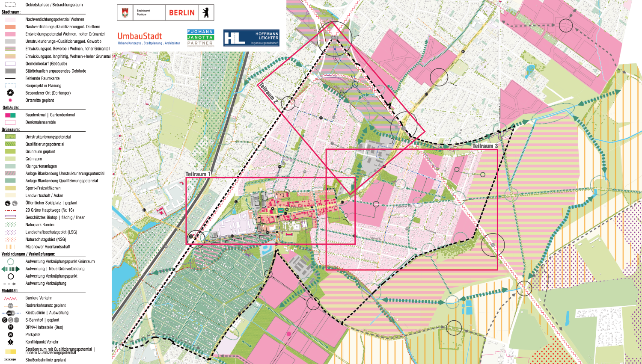Screen dimensions: 642x364
Task: Click the Berlin bear logo icon
Action: click(206, 13)
